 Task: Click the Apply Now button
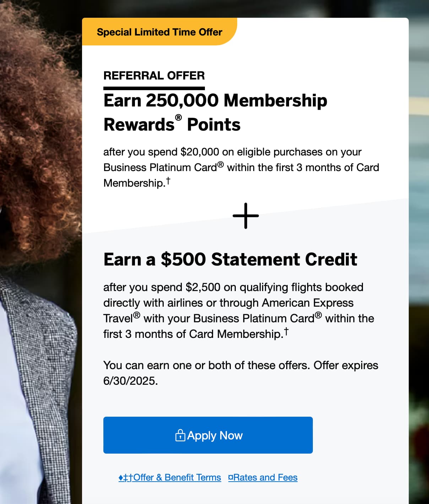coord(208,435)
